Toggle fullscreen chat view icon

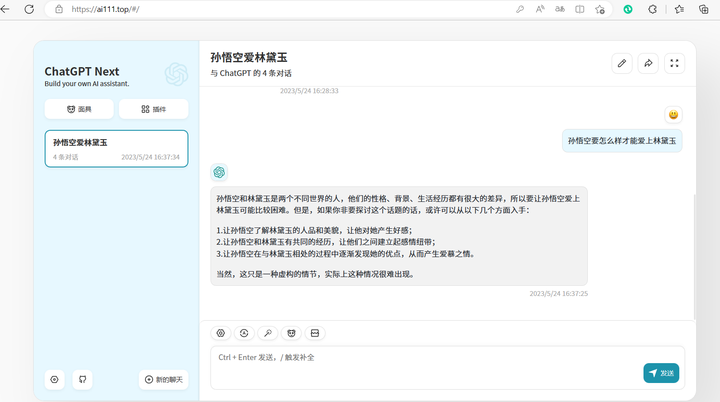674,63
